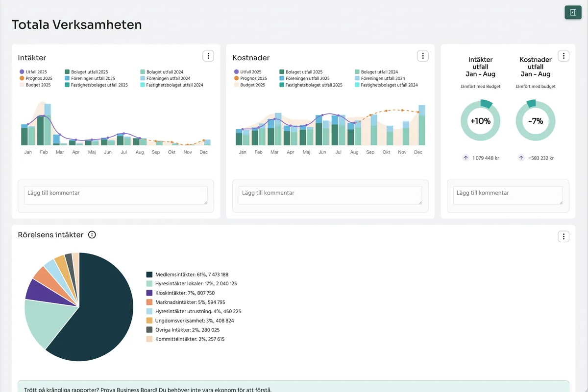Add a comment under the utfall donut charts
This screenshot has height=392, width=588.
pyautogui.click(x=508, y=195)
